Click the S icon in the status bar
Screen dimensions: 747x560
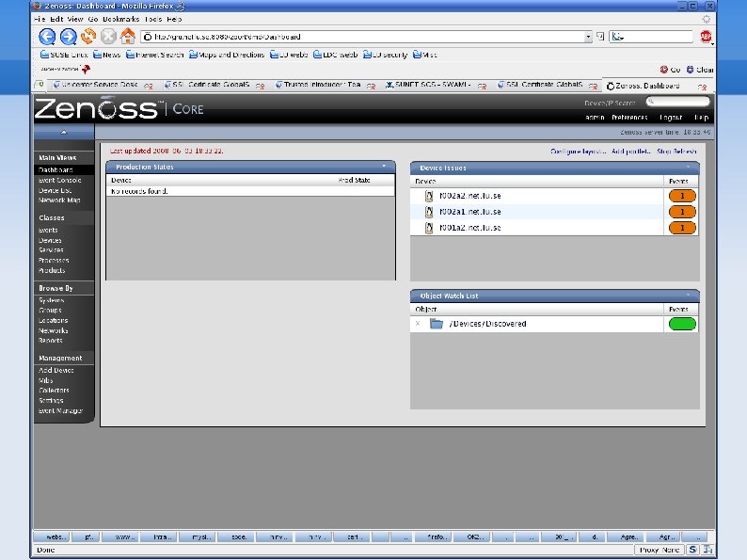[x=692, y=550]
